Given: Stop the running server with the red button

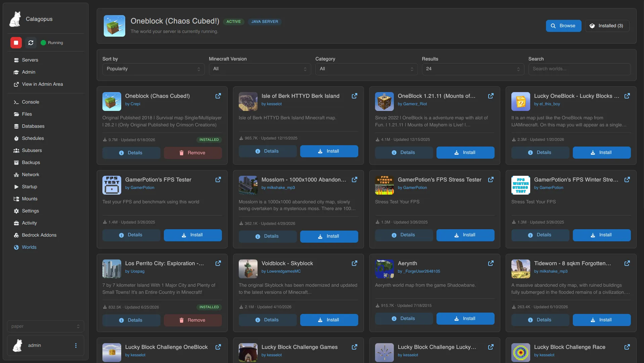Looking at the screenshot, I should 16,43.
